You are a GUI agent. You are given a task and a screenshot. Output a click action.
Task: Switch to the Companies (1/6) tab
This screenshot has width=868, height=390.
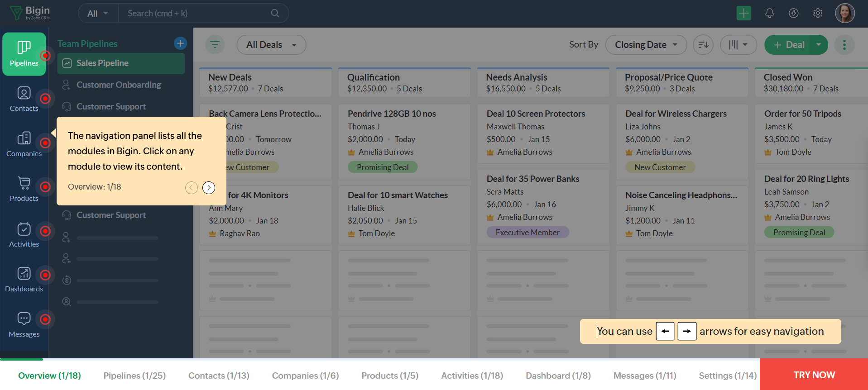pyautogui.click(x=305, y=376)
